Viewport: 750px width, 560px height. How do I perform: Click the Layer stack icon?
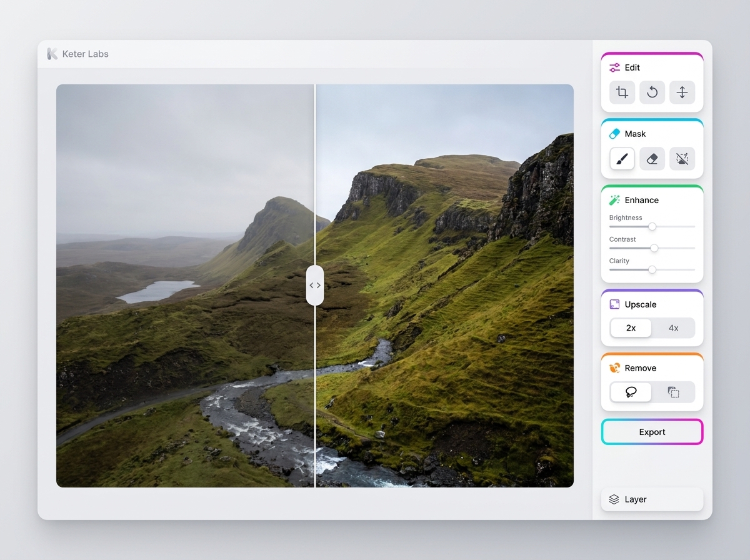coord(614,499)
